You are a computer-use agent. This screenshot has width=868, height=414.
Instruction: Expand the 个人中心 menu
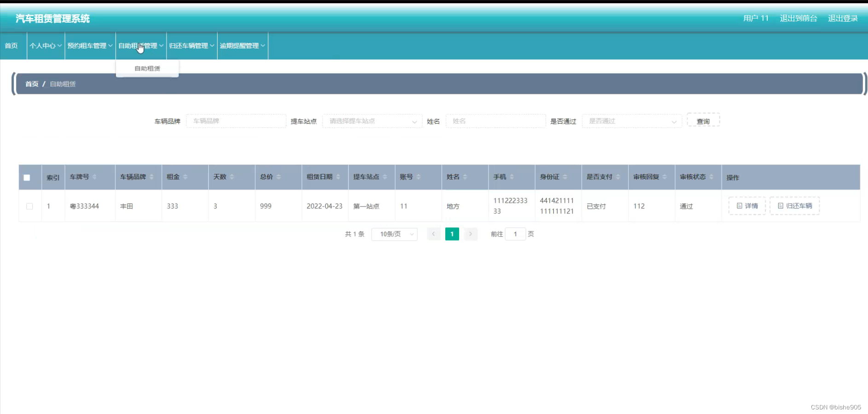coord(46,46)
